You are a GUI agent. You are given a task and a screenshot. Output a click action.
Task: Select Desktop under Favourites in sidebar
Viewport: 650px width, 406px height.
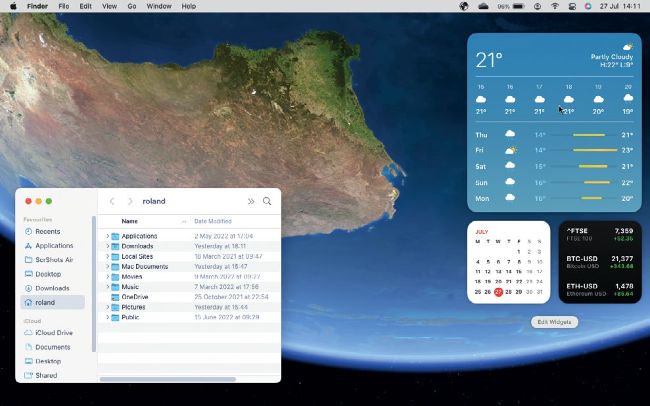pyautogui.click(x=48, y=274)
